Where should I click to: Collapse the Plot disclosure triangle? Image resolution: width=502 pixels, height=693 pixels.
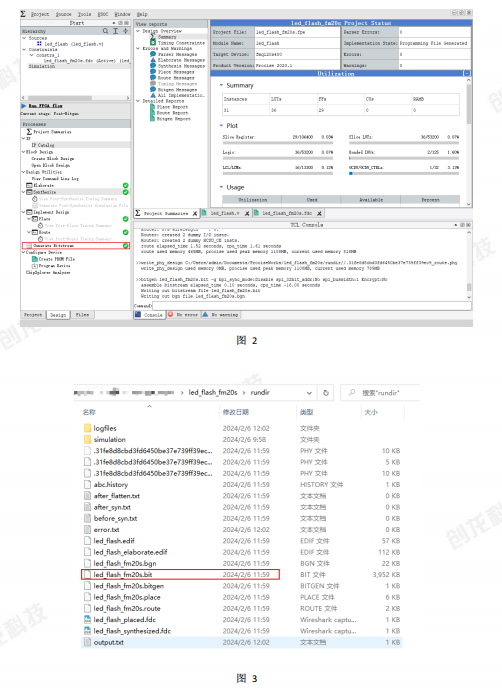coord(221,126)
